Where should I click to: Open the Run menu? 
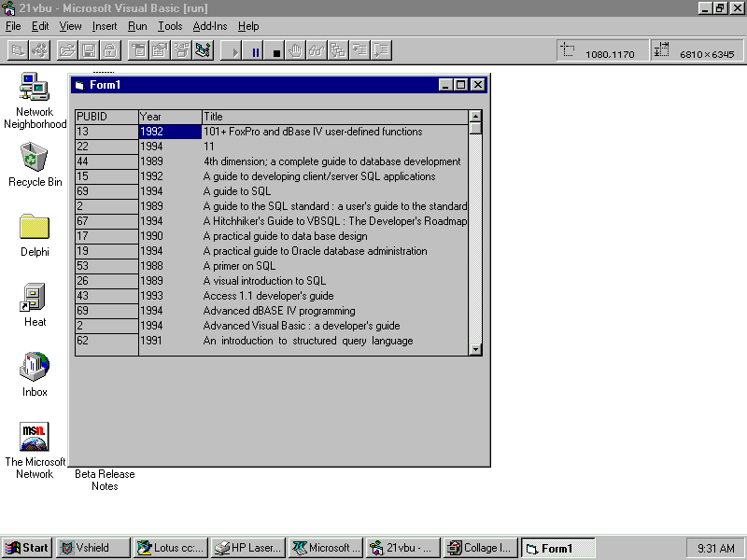137,26
